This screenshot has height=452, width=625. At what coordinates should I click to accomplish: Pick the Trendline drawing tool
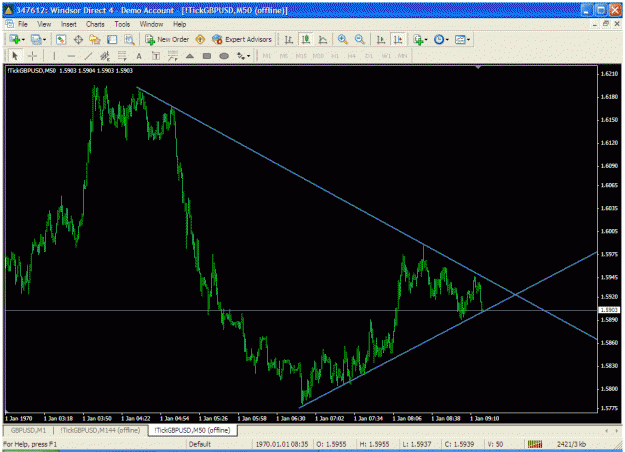pos(88,56)
